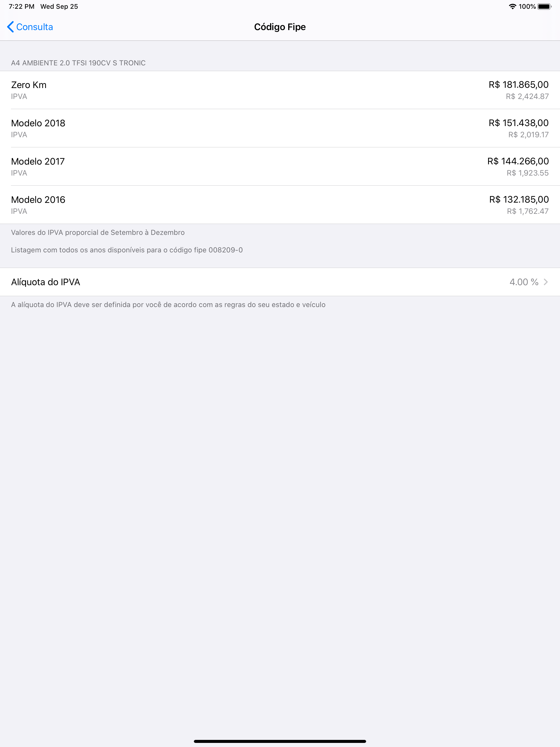Tap the R$ 151.438,00 price
The image size is (560, 747).
(x=518, y=123)
